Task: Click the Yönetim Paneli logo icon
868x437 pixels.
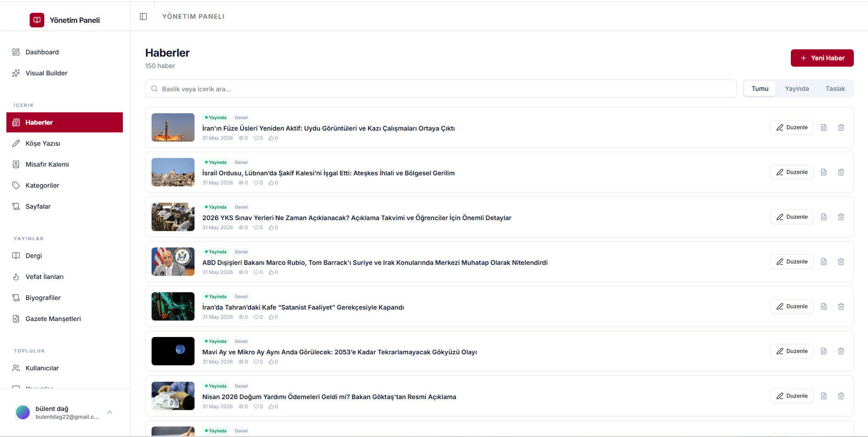Action: tap(37, 20)
